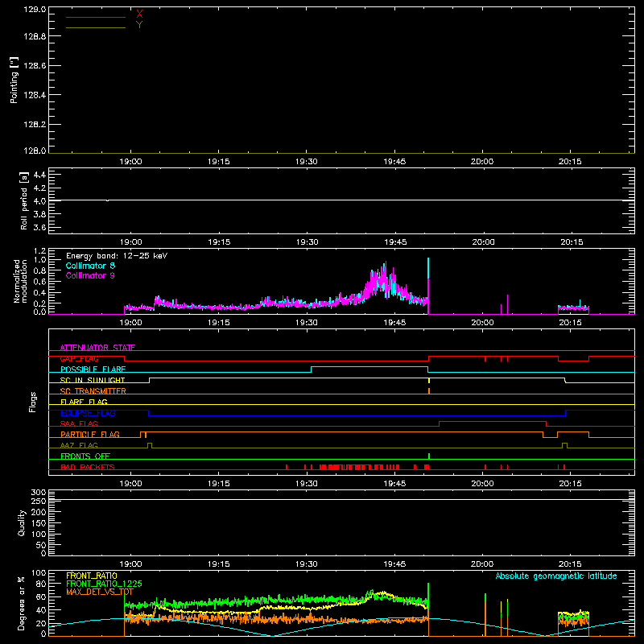Click the red X legend label
The image size is (644, 644).
click(x=139, y=14)
